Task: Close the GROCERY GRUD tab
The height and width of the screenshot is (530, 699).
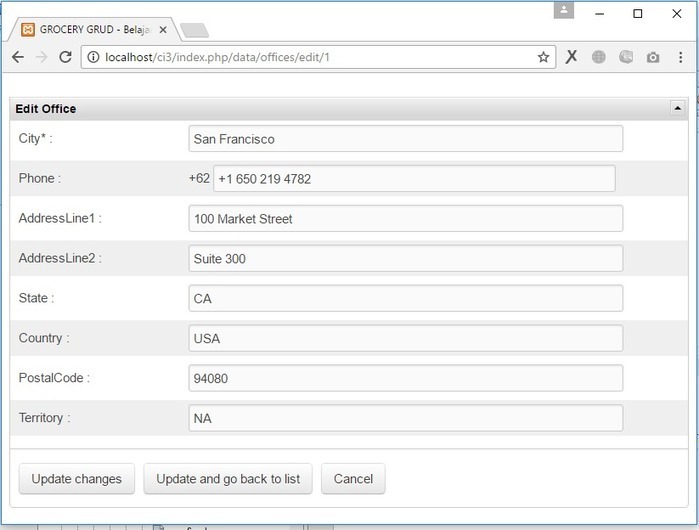Action: pyautogui.click(x=163, y=29)
